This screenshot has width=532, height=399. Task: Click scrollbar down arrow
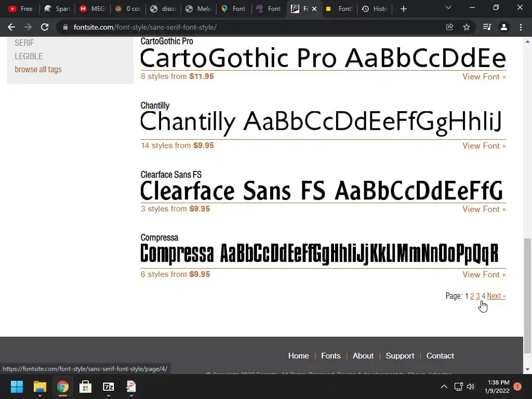[527, 369]
